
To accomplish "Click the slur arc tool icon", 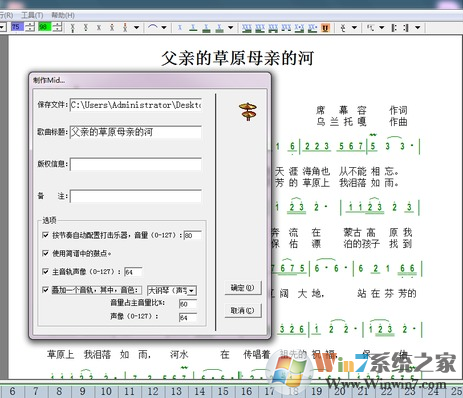I will (153, 27).
